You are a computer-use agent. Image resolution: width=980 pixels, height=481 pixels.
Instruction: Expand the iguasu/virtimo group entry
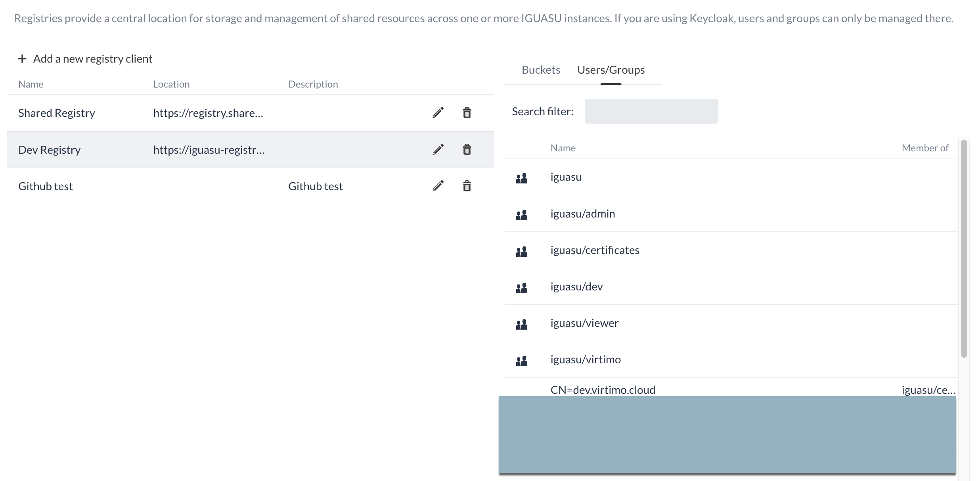(x=523, y=360)
